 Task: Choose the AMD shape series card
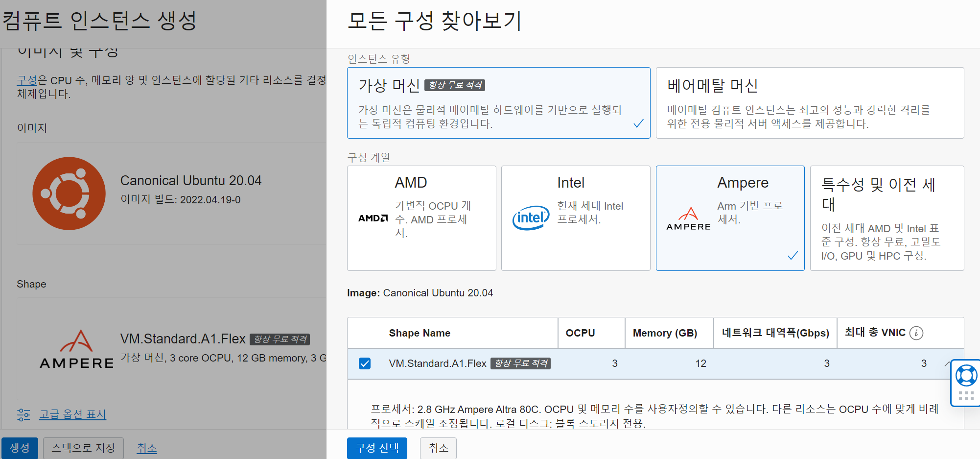421,218
